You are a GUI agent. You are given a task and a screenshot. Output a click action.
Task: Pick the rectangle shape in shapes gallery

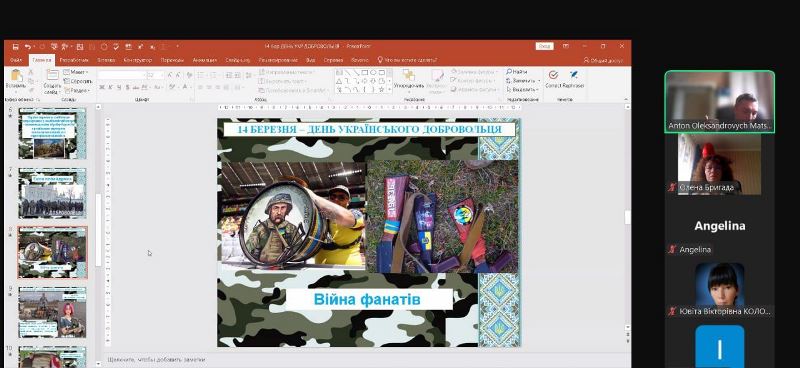[365, 73]
